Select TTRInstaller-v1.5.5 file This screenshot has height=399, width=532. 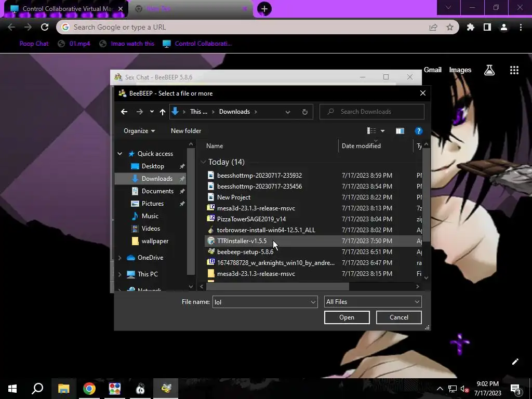coord(242,241)
